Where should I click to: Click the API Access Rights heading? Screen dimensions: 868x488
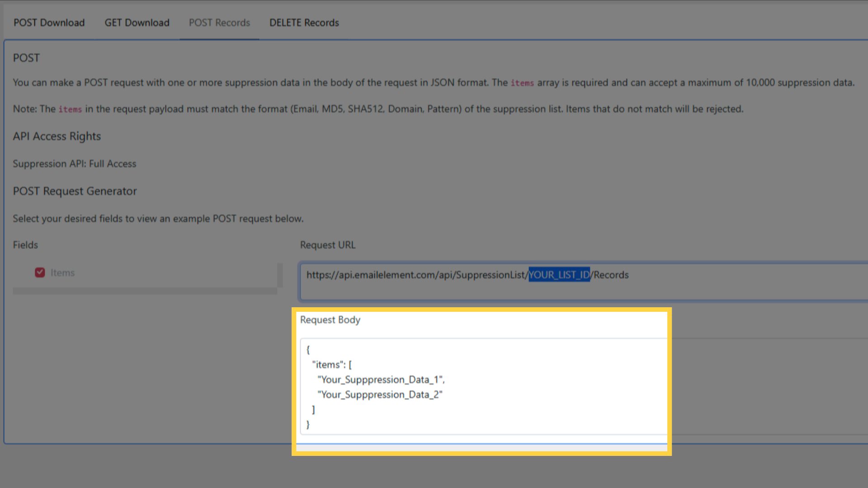point(57,136)
